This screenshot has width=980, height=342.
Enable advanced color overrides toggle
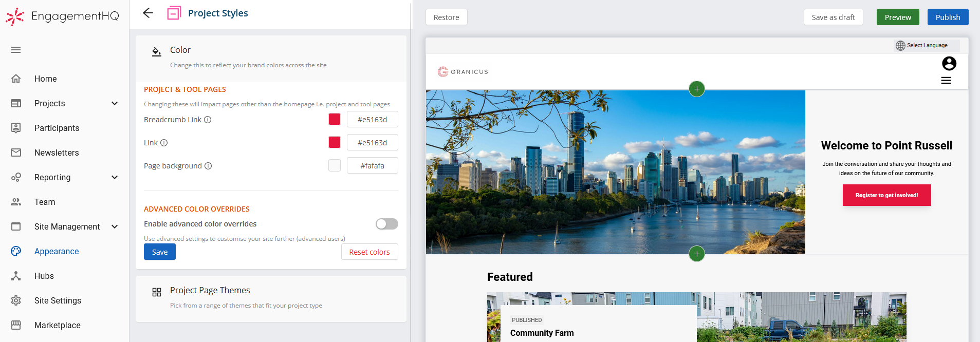pos(386,224)
